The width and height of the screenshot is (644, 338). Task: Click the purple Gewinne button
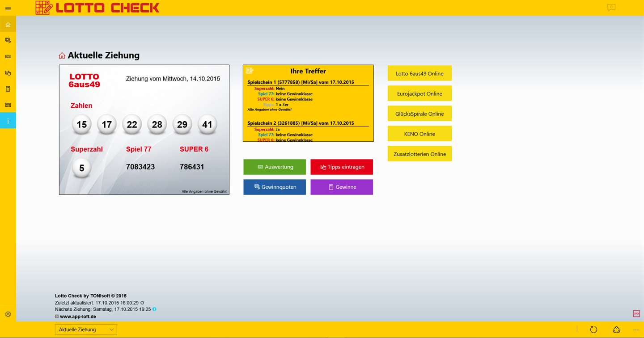tap(342, 187)
